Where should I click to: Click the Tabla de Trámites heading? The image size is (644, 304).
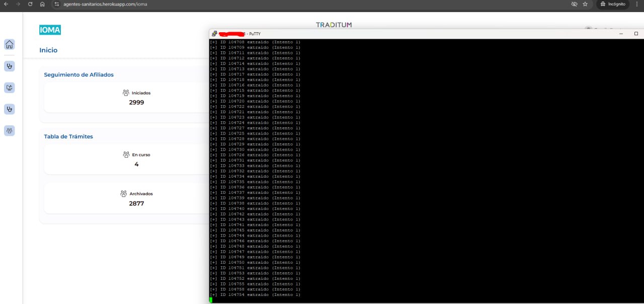coord(68,136)
